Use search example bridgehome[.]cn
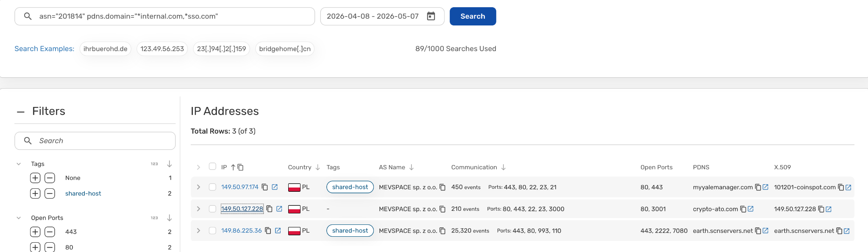 [285, 49]
